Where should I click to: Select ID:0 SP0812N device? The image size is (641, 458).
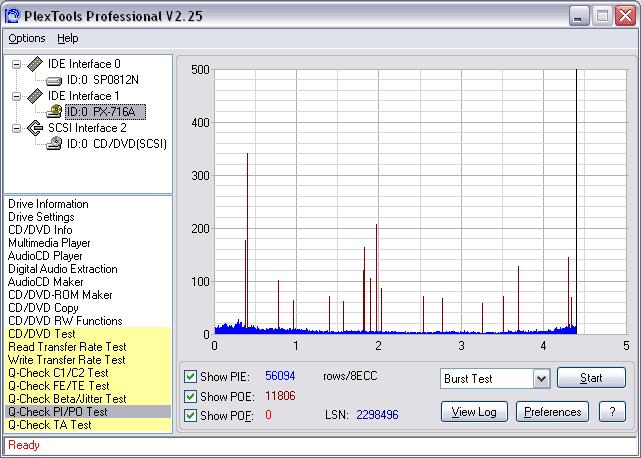pyautogui.click(x=103, y=80)
